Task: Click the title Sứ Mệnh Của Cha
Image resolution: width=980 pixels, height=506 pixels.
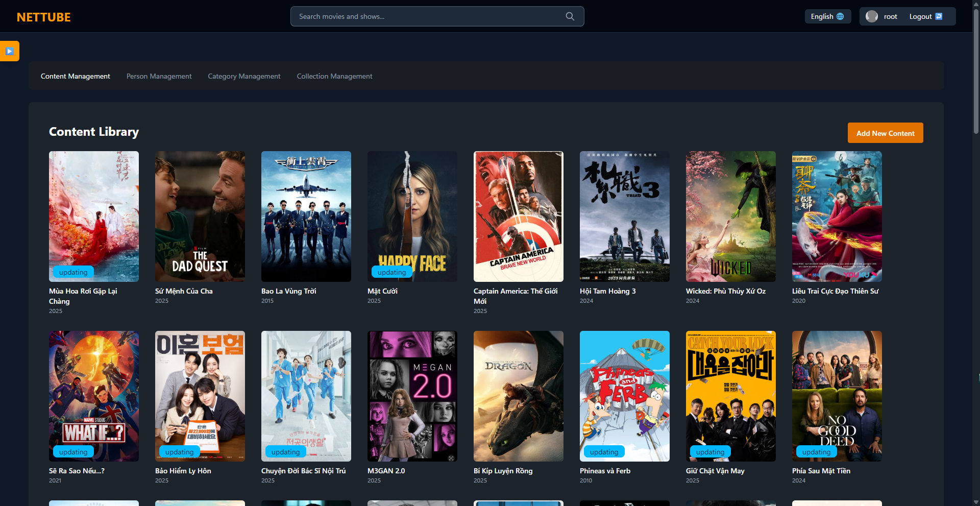Action: (x=184, y=291)
